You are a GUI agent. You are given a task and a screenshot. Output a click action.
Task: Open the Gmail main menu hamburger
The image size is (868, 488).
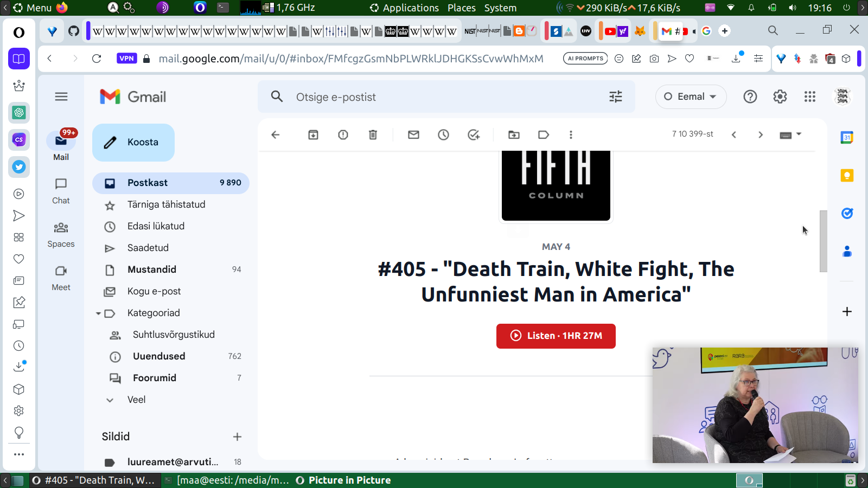tap(61, 97)
